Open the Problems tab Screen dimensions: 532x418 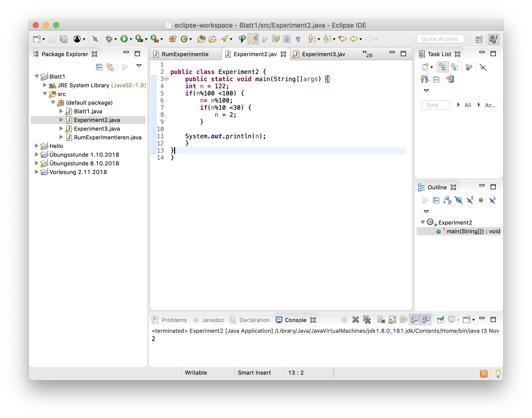(x=174, y=320)
